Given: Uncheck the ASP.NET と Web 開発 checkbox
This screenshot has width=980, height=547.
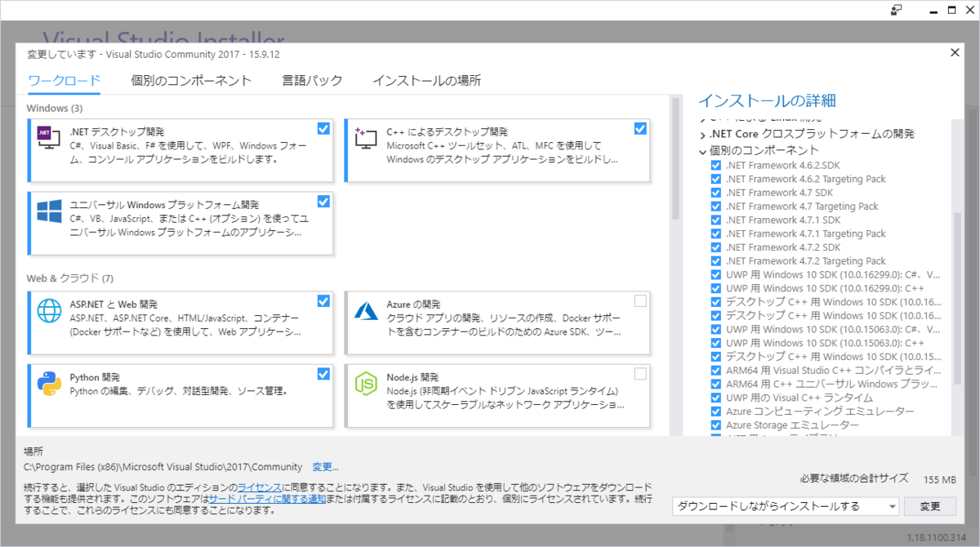Looking at the screenshot, I should click(x=323, y=301).
